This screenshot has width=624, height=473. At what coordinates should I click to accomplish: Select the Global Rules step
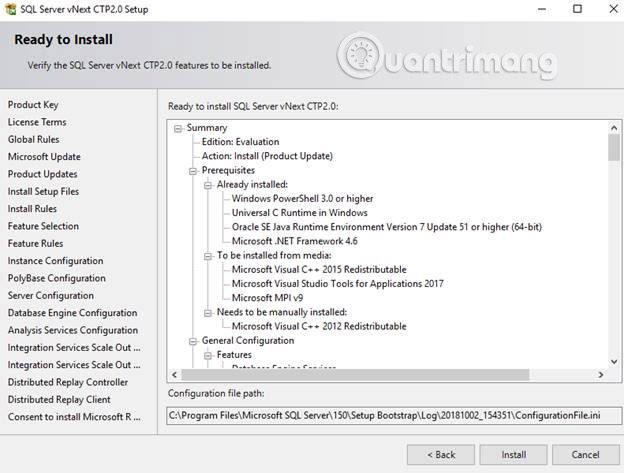pos(33,140)
